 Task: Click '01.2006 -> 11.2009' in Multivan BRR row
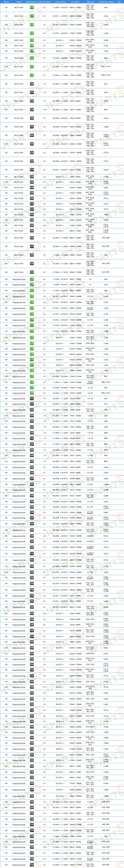click(x=60, y=101)
